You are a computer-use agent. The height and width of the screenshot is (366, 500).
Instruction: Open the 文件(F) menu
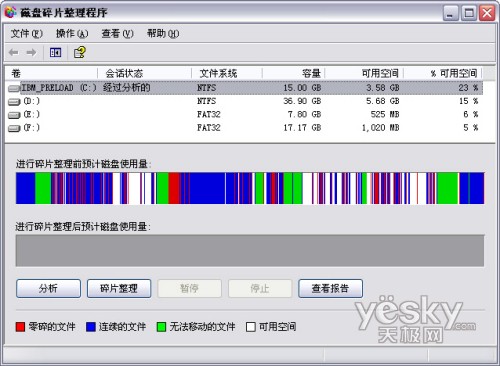[27, 33]
